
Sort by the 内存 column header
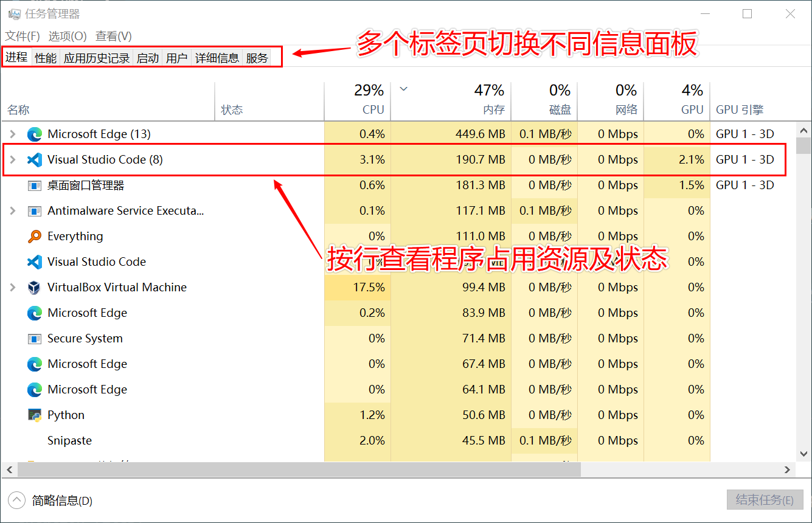pyautogui.click(x=451, y=101)
